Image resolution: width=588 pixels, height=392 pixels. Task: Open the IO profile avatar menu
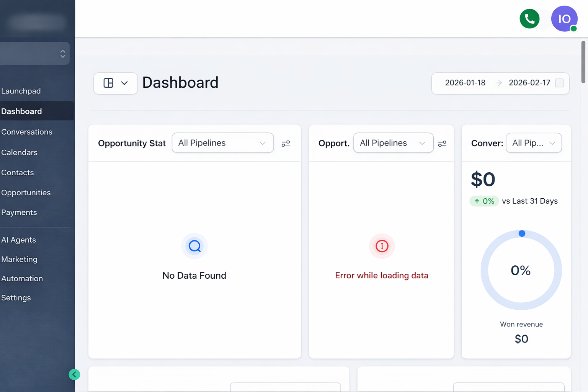564,18
